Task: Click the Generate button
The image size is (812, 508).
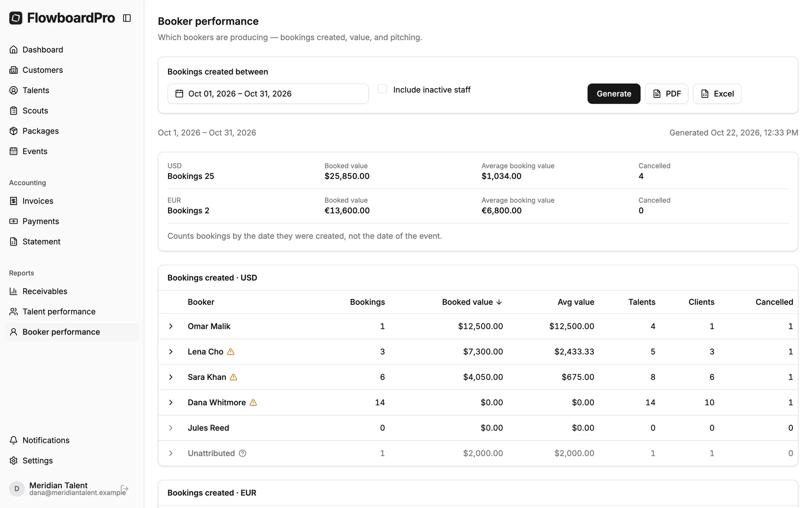Action: click(614, 94)
